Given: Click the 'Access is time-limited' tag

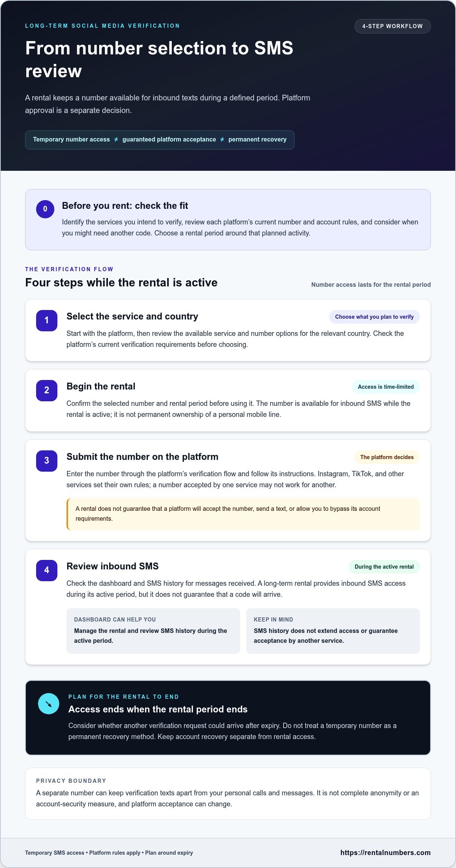Looking at the screenshot, I should pos(386,387).
